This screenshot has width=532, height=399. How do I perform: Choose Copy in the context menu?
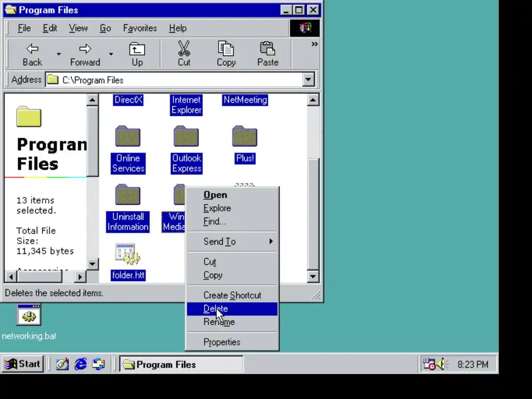pyautogui.click(x=232, y=275)
